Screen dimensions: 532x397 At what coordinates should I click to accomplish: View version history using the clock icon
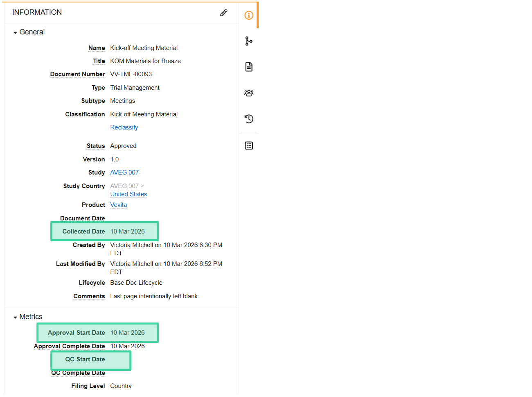pyautogui.click(x=248, y=119)
